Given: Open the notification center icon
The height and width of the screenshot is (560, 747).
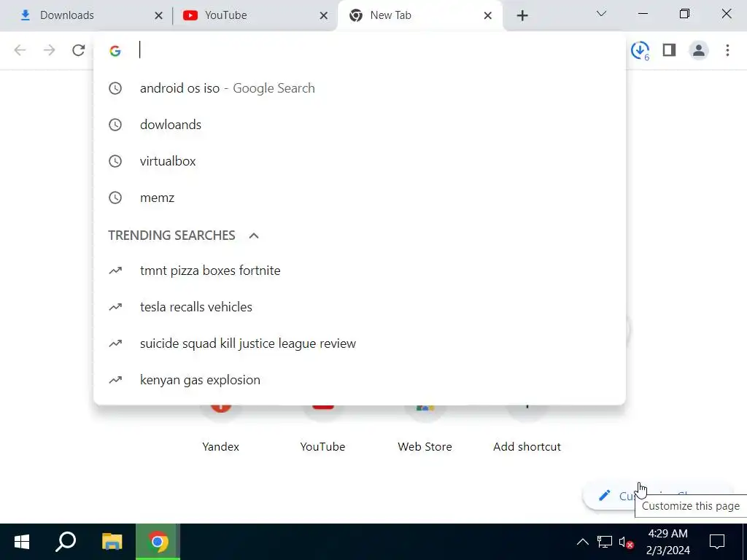Looking at the screenshot, I should coord(717,542).
